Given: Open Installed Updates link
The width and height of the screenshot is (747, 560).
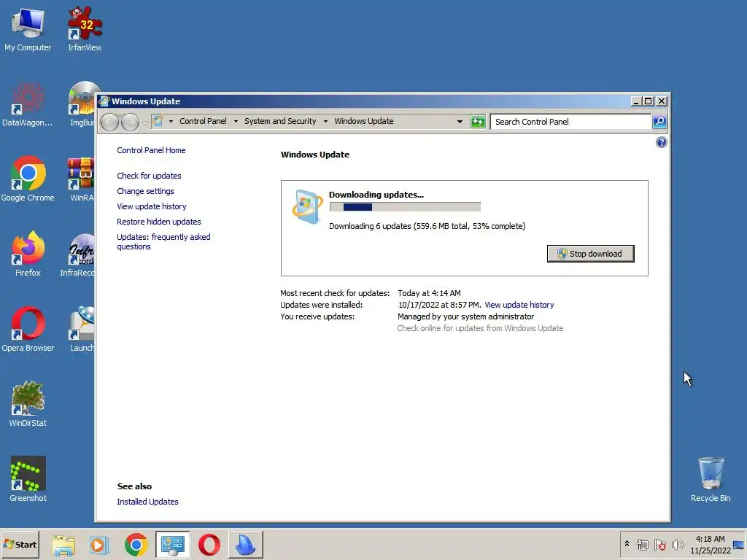Looking at the screenshot, I should [147, 502].
